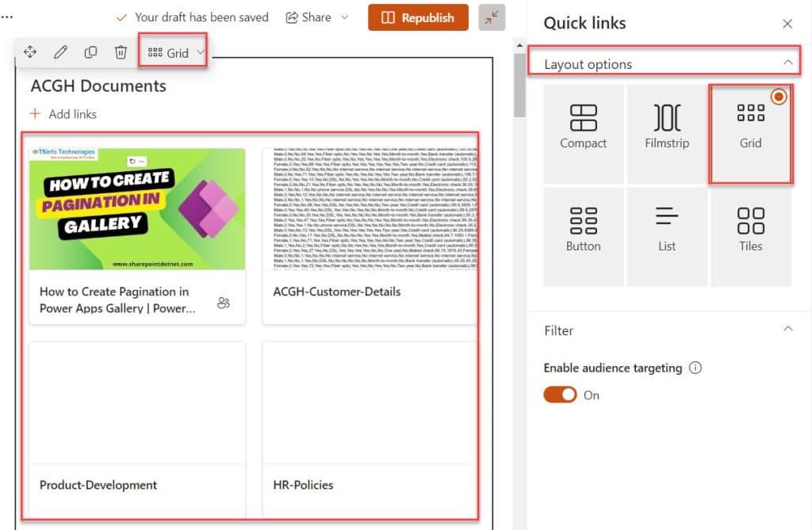Select the Filmstrip layout option
This screenshot has height=530, width=812.
coord(667,134)
